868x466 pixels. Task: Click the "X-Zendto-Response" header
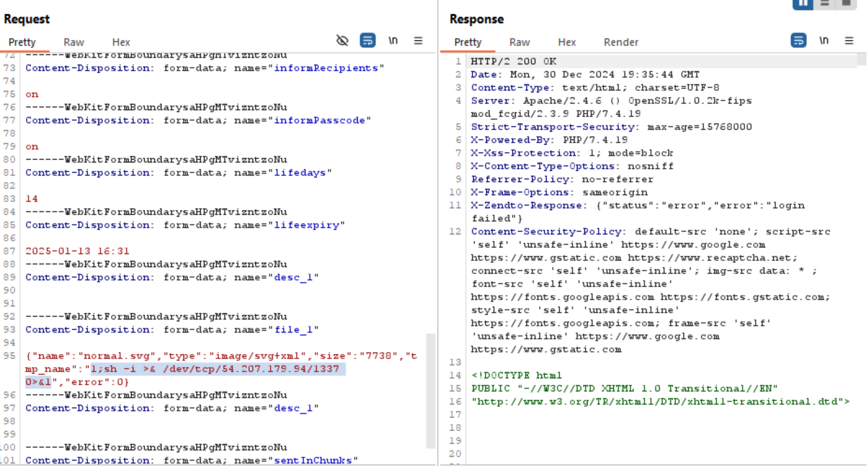527,205
